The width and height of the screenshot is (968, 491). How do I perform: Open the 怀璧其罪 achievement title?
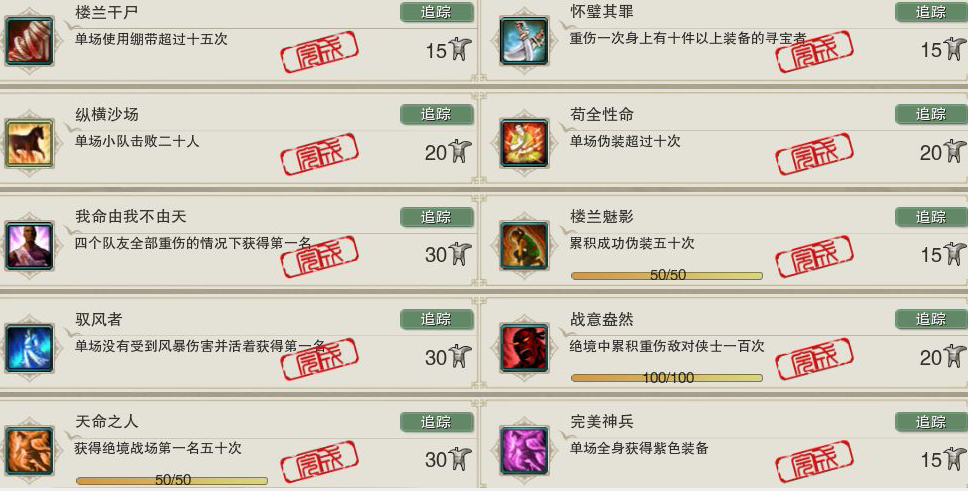click(x=602, y=12)
